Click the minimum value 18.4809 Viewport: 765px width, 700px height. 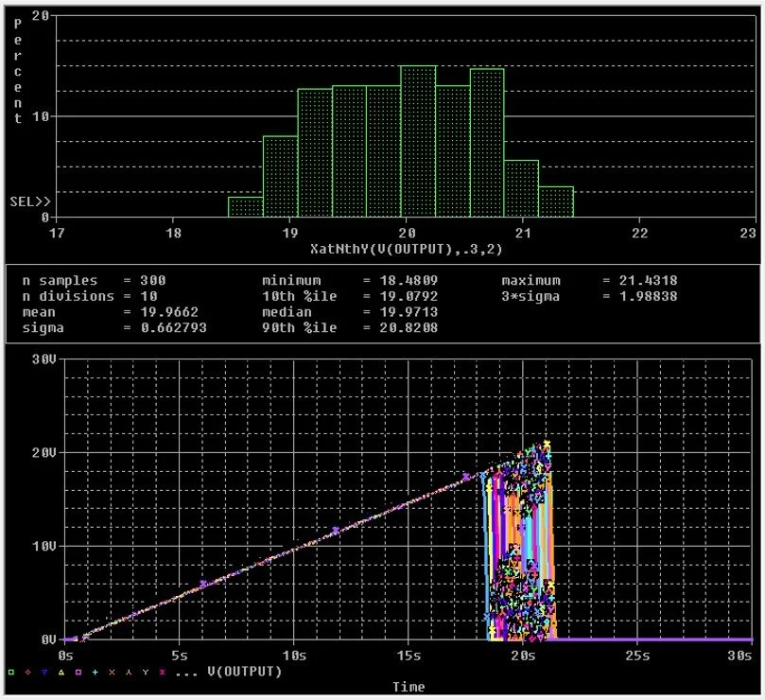(409, 280)
